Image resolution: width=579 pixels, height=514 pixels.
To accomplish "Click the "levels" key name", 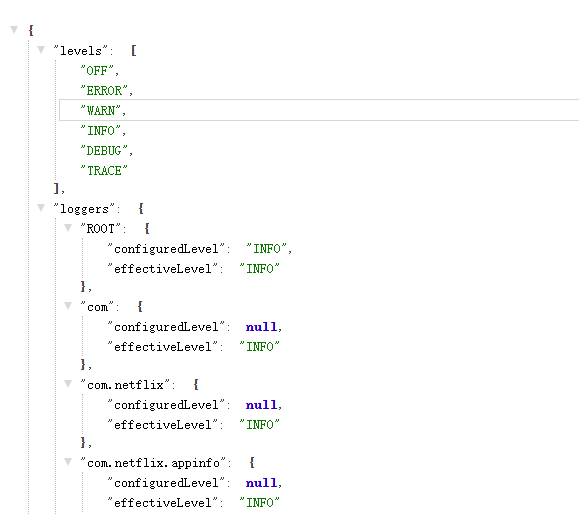I will point(80,51).
